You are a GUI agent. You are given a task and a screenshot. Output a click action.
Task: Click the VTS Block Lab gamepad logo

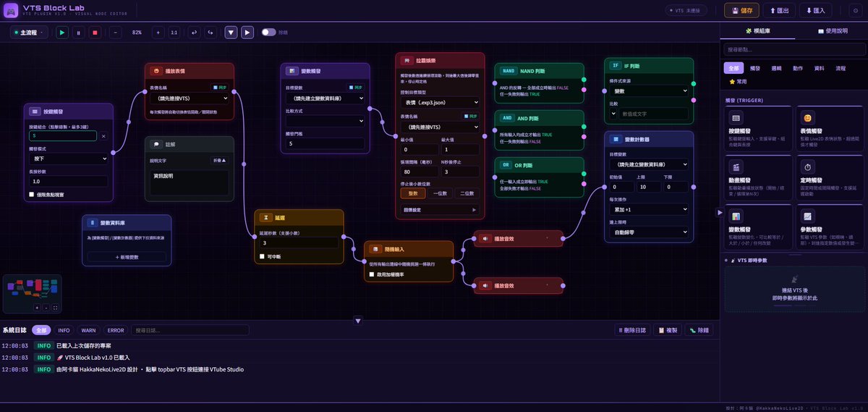coord(11,10)
